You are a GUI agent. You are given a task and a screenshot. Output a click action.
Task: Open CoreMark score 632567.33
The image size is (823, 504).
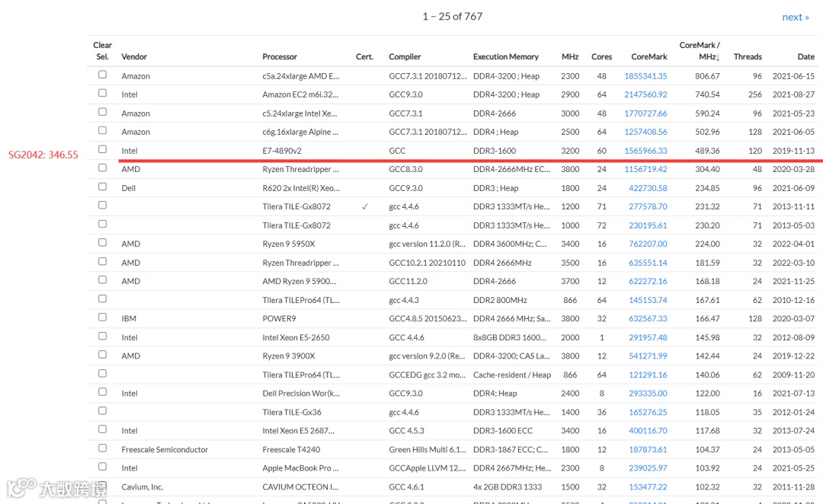(648, 318)
